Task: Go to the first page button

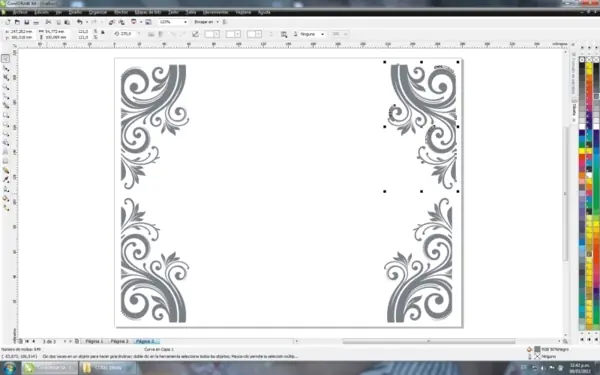Action: pyautogui.click(x=27, y=341)
